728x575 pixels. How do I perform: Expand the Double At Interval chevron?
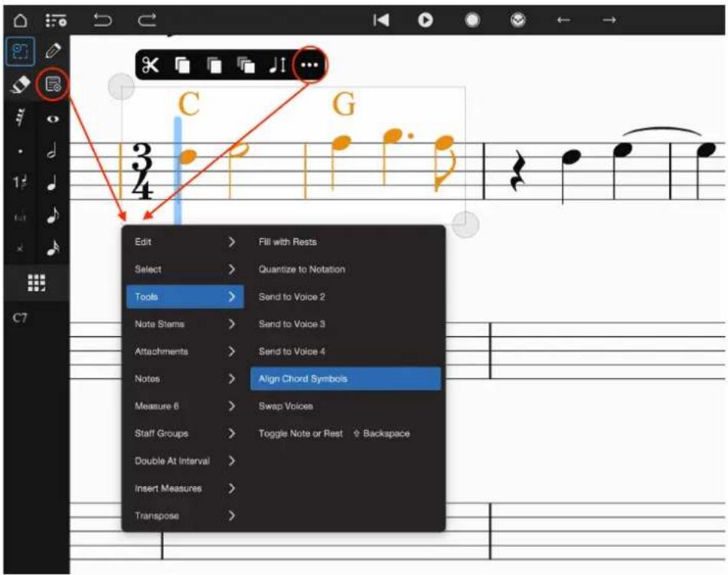(232, 461)
